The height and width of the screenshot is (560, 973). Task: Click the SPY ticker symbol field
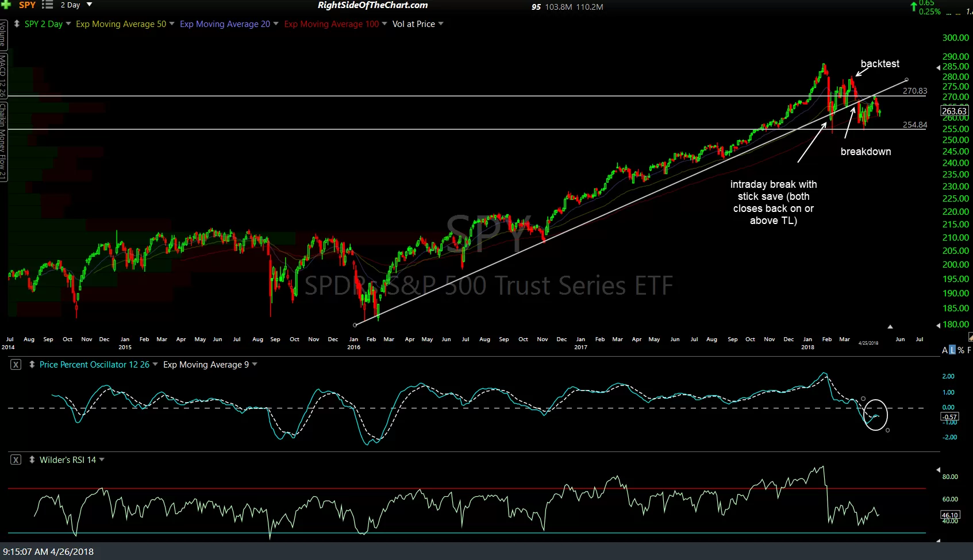[x=27, y=5]
